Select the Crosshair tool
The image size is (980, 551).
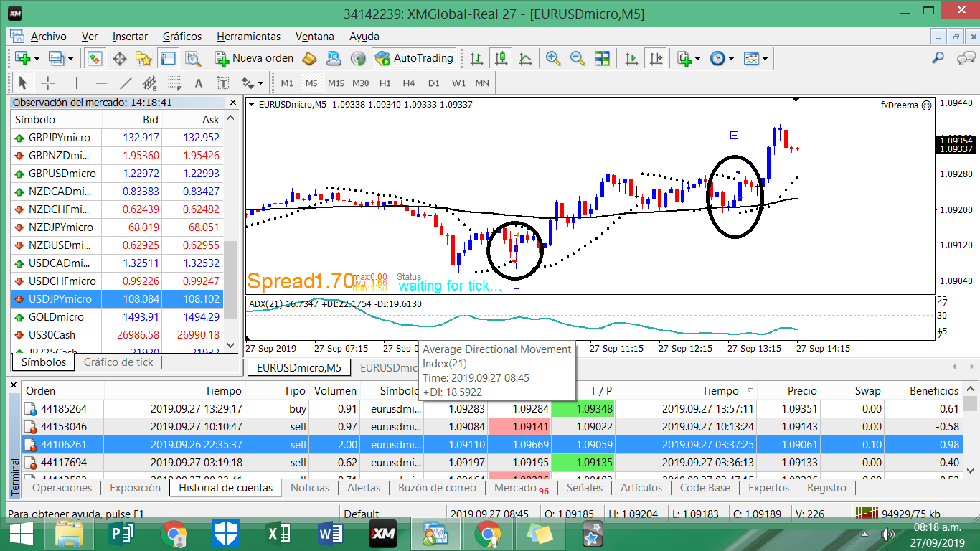point(47,83)
